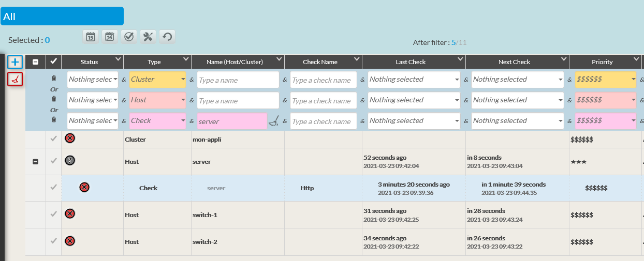Screen dimensions: 644x261
Task: Clear all filters with the red broom icon
Action: point(15,79)
